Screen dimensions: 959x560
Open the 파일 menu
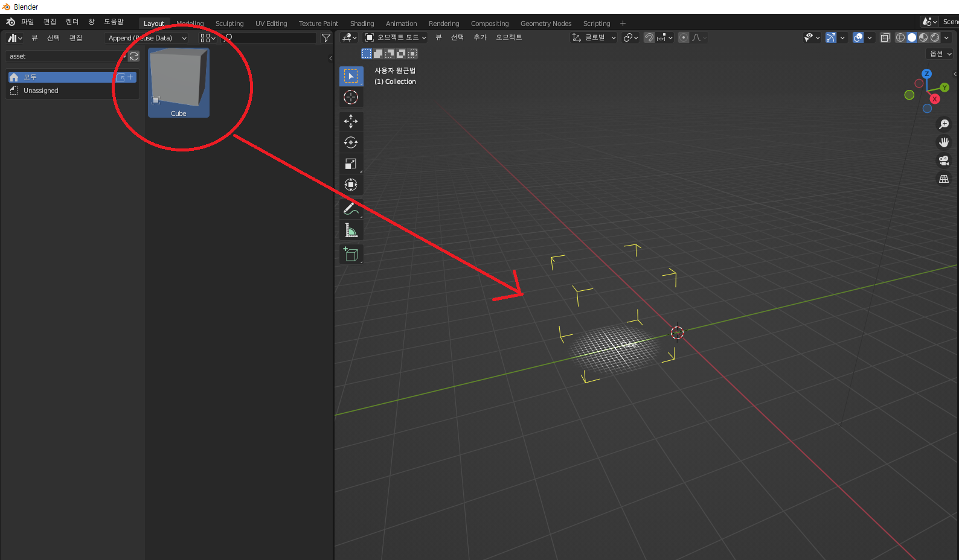pyautogui.click(x=27, y=22)
